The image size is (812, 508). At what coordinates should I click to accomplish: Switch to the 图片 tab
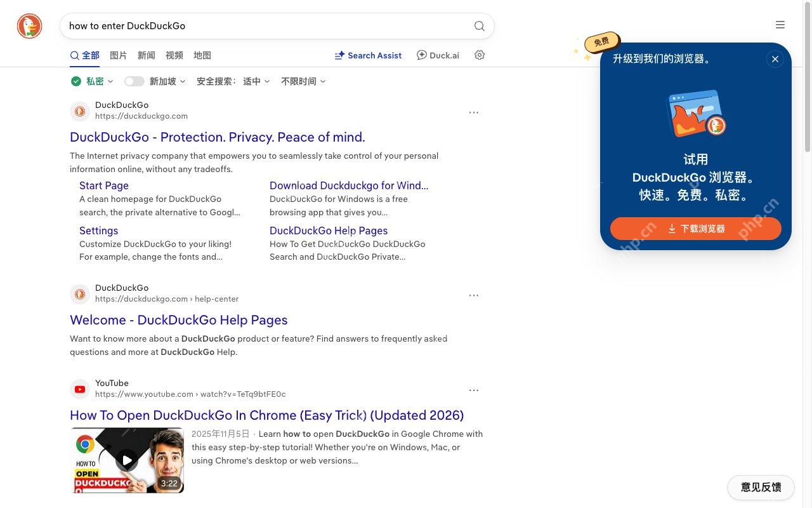point(119,55)
